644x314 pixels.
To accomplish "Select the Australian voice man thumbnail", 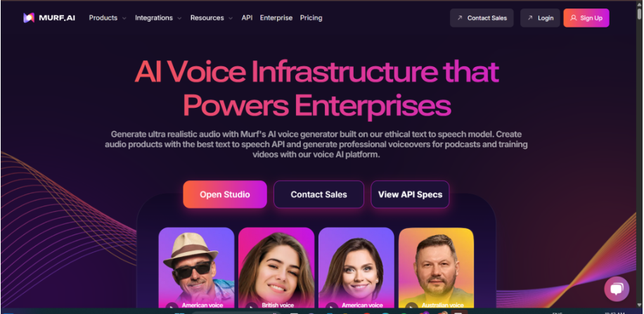I will coord(436,268).
